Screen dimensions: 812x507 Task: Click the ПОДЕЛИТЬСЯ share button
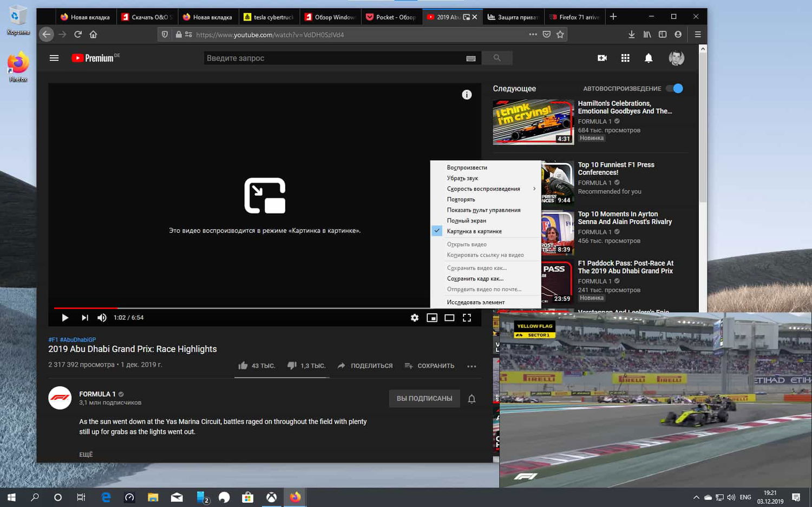(365, 366)
